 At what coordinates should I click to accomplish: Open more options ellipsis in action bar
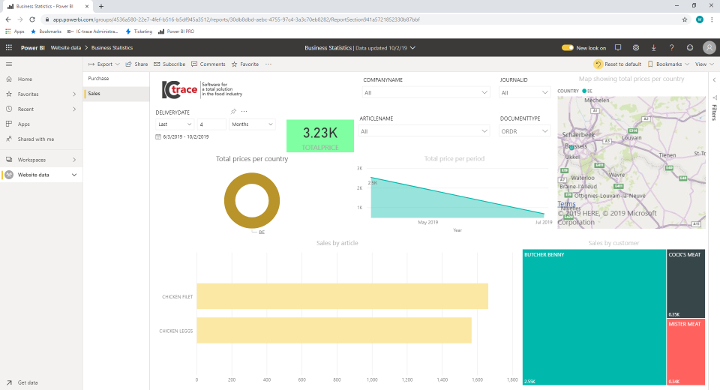(268, 64)
